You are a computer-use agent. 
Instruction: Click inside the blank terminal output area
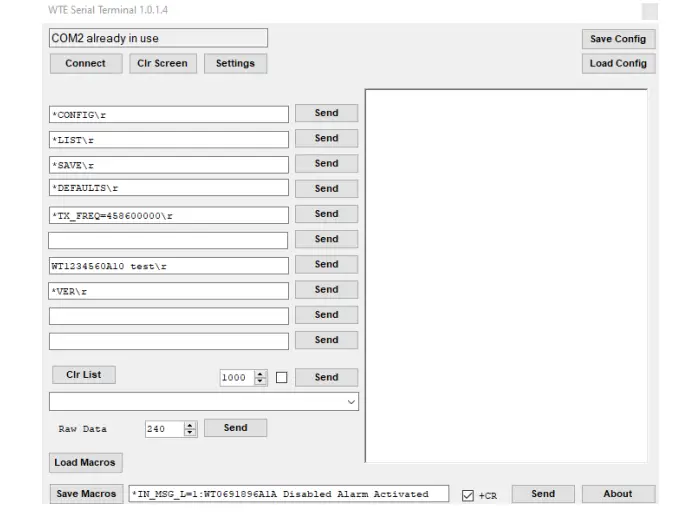(x=506, y=276)
